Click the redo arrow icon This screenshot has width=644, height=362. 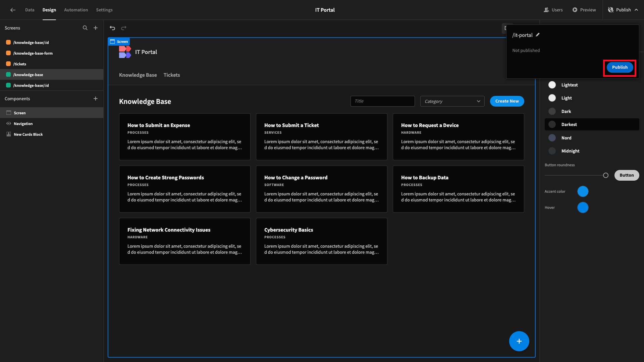pos(124,28)
